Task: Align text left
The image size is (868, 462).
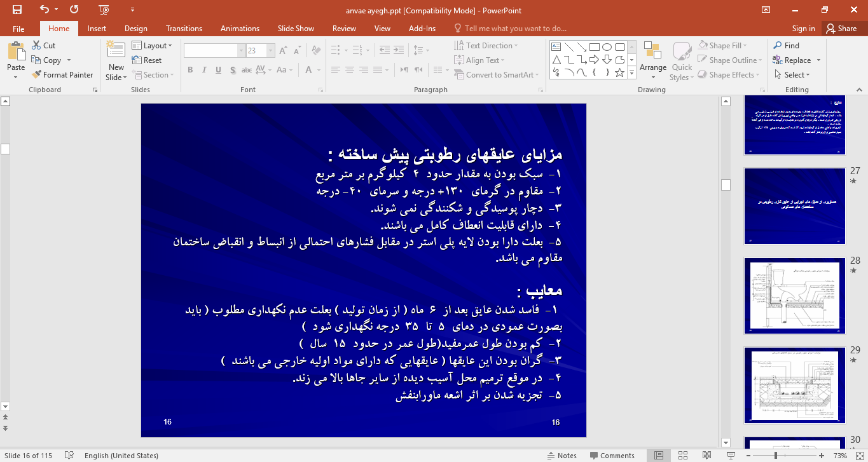Action: pyautogui.click(x=335, y=70)
